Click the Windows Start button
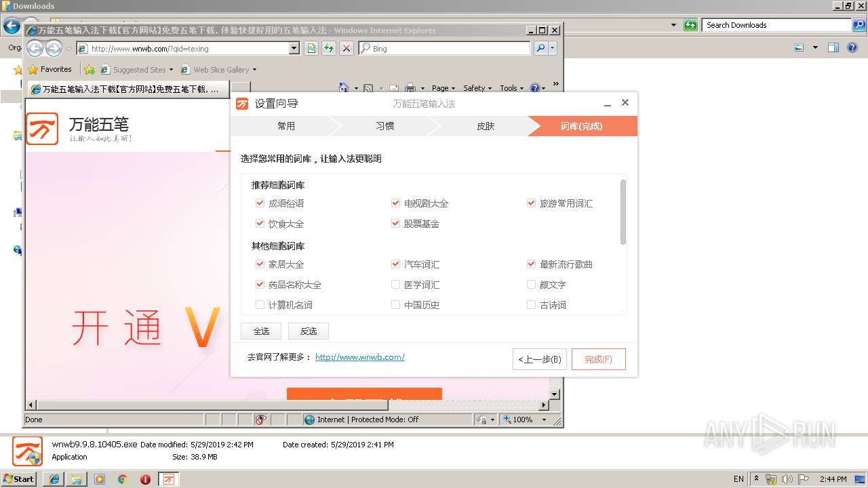 point(19,479)
